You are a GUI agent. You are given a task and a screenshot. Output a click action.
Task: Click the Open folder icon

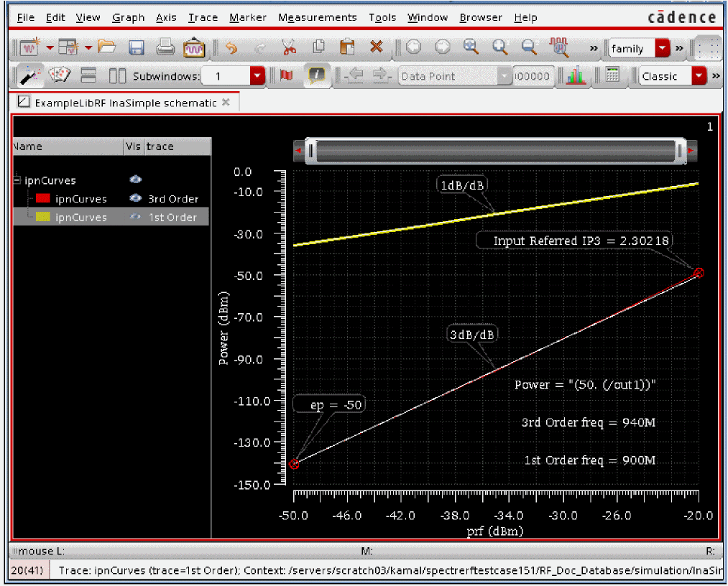107,47
